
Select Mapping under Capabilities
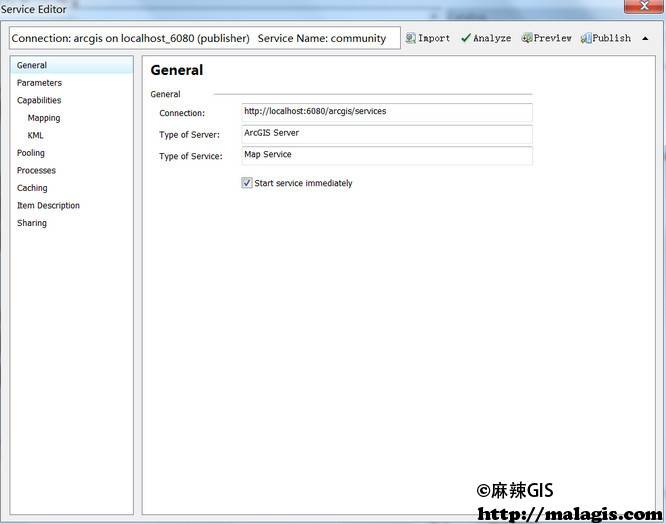pos(44,118)
